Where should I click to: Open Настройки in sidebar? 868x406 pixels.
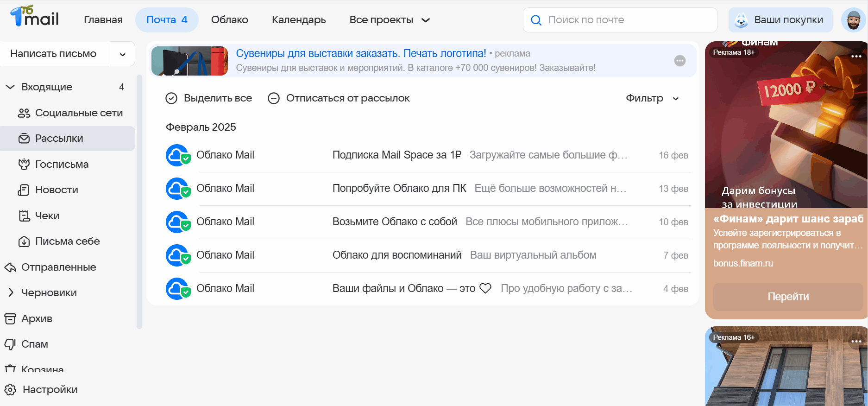pyautogui.click(x=50, y=390)
